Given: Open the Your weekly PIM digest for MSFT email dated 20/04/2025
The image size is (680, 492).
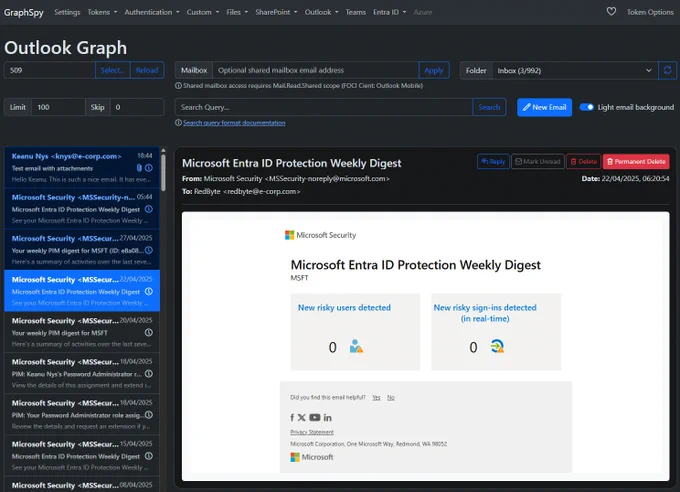Looking at the screenshot, I should (82, 332).
